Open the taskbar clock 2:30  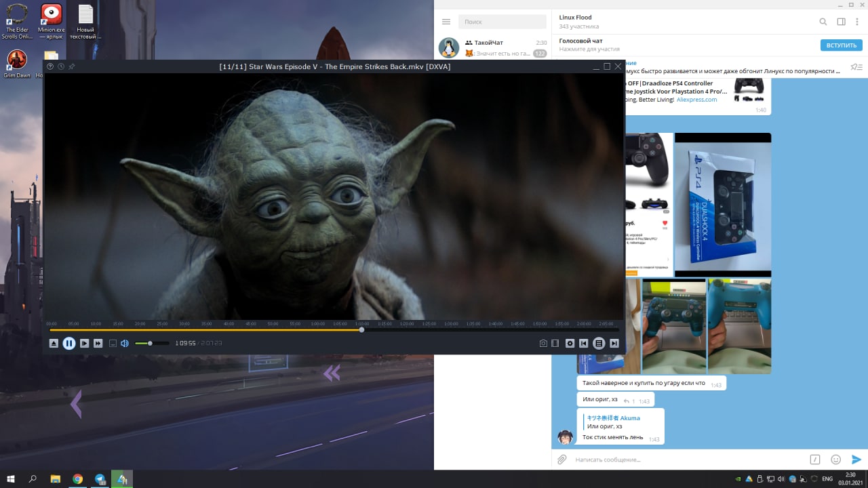pyautogui.click(x=850, y=479)
